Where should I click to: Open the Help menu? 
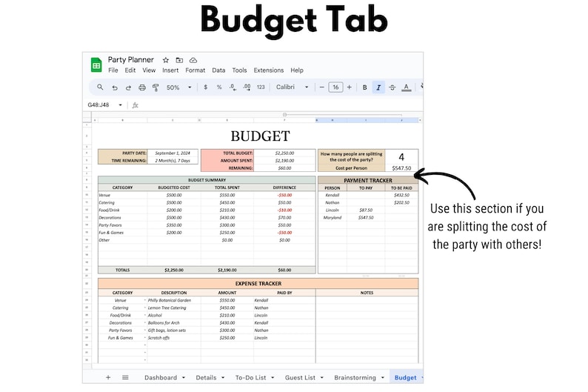tap(297, 70)
